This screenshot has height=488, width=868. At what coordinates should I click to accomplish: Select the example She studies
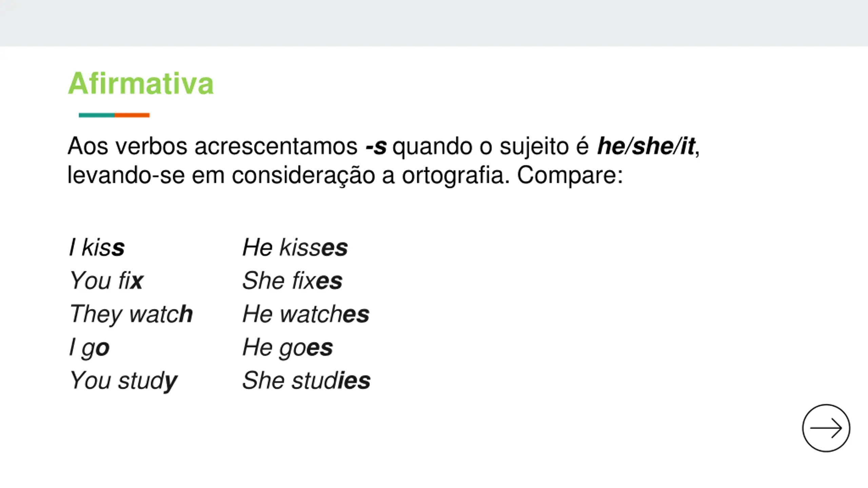[307, 380]
